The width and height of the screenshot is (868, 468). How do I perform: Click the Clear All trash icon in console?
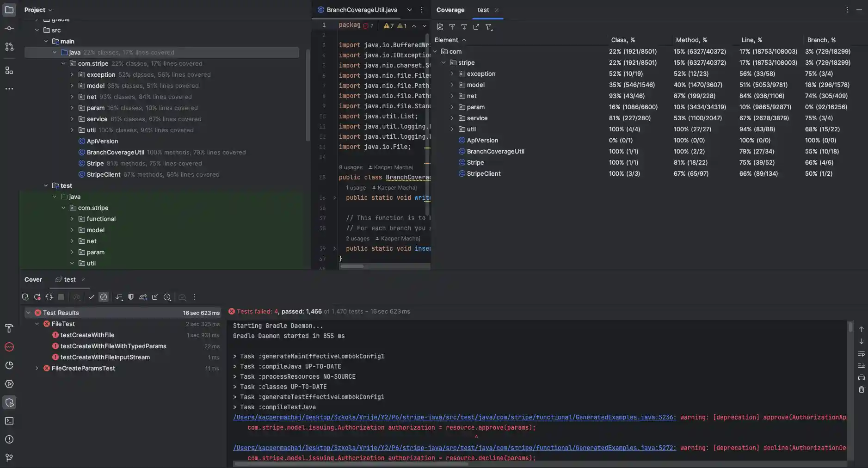(x=861, y=390)
